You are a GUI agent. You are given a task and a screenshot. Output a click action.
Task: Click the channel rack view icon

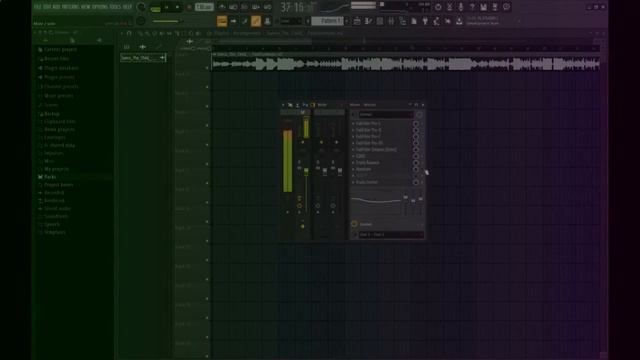click(244, 21)
